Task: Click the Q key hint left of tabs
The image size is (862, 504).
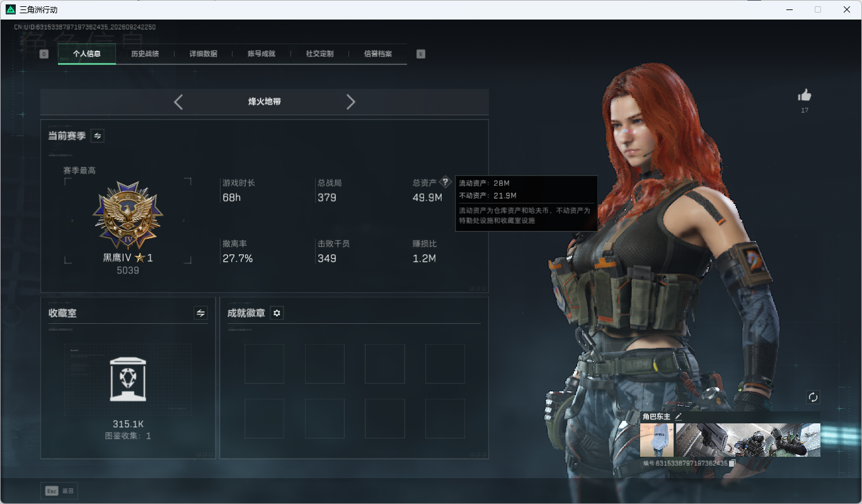Action: tap(43, 54)
